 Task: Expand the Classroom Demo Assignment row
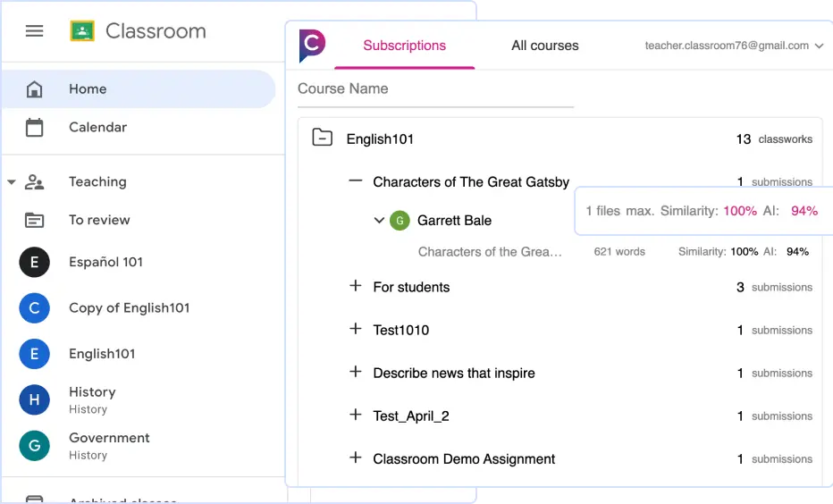coord(356,458)
